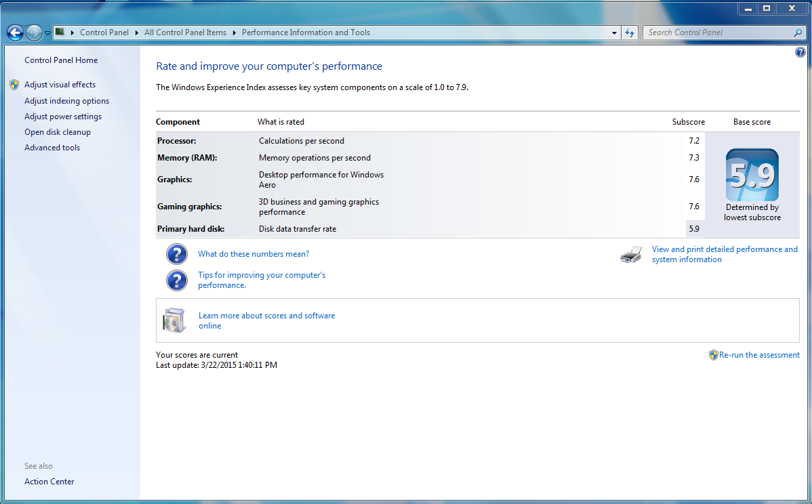Click the Refresh icon beside the address bar

coord(630,33)
